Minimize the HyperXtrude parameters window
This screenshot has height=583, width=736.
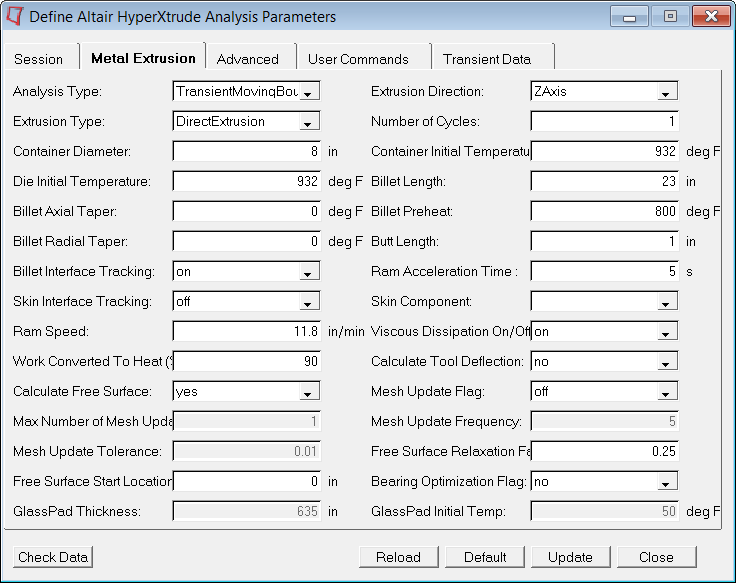point(629,16)
